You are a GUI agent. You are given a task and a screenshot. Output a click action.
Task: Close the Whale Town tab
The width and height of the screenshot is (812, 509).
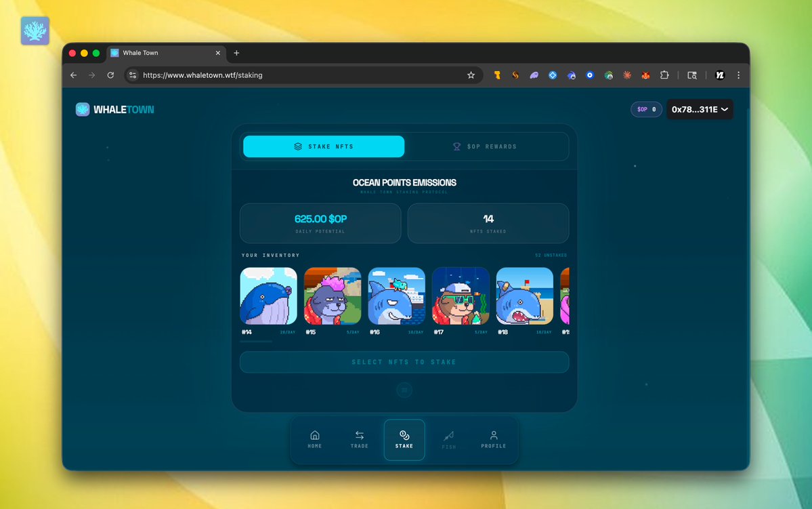(x=218, y=53)
